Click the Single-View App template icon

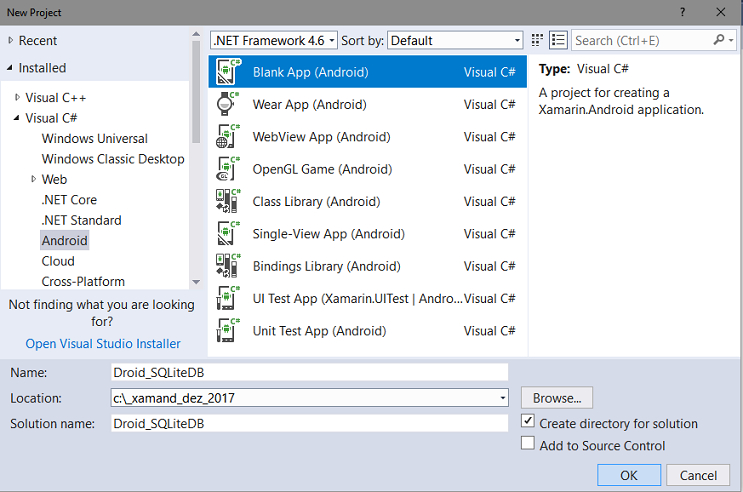coord(228,233)
